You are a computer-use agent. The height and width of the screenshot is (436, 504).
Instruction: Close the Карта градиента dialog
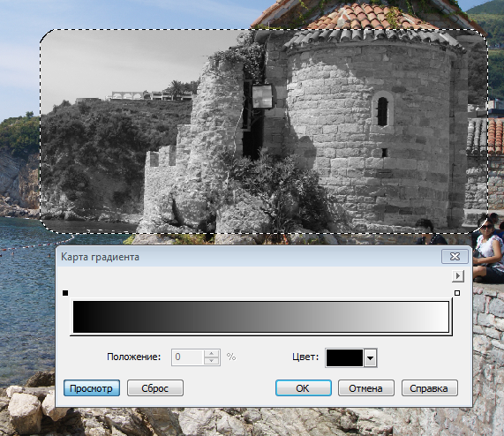point(455,257)
